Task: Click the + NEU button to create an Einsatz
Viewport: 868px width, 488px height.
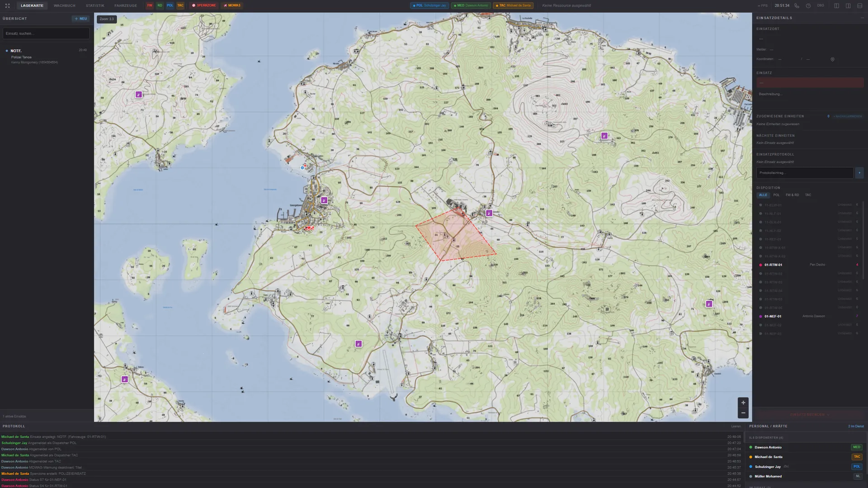Action: [80, 19]
